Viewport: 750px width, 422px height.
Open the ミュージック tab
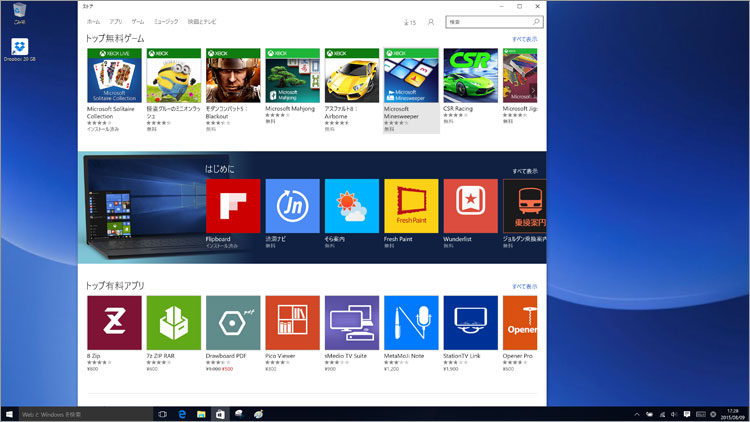pos(167,21)
